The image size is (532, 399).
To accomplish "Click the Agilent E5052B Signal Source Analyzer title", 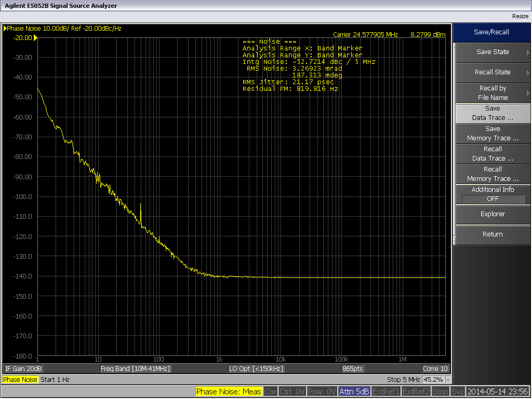I will 61,6.
